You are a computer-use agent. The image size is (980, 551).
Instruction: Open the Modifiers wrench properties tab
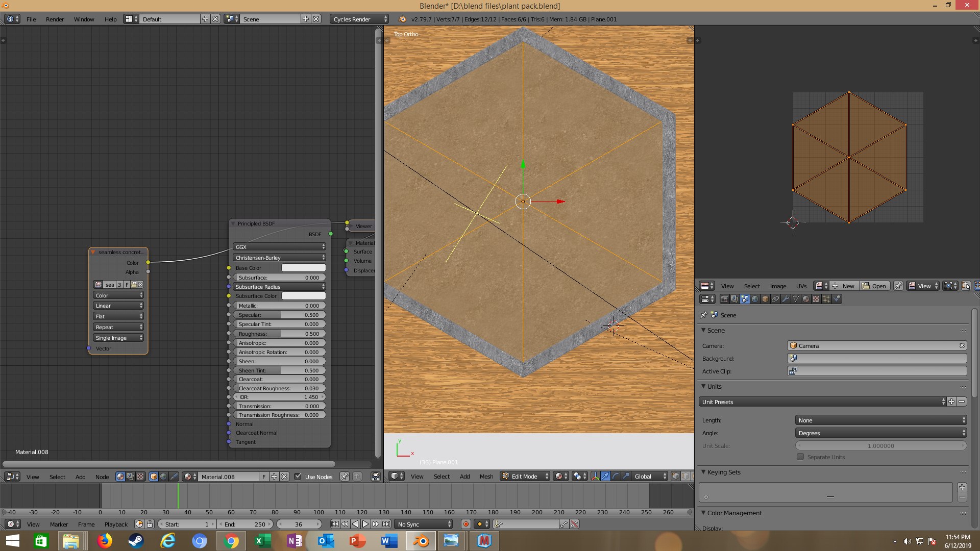pos(786,299)
